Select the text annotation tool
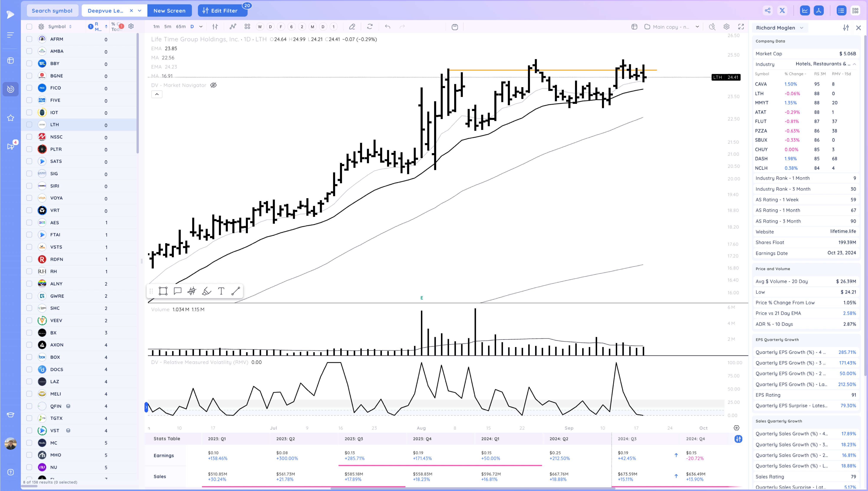This screenshot has height=491, width=868. (x=221, y=291)
